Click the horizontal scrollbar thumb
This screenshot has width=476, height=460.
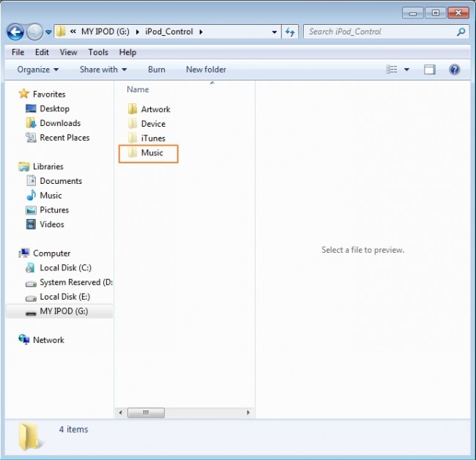pos(146,412)
